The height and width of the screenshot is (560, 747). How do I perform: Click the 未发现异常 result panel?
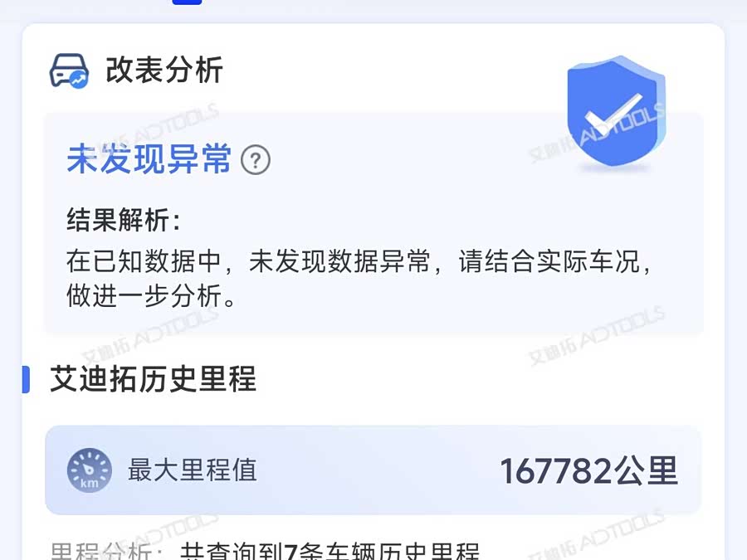373,223
